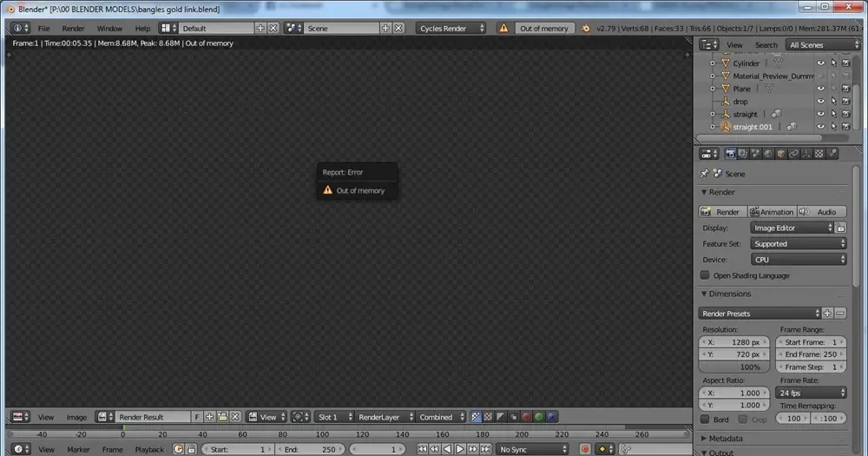This screenshot has height=456, width=868.
Task: Open the All Scenes outliner display dropdown
Action: tap(823, 45)
